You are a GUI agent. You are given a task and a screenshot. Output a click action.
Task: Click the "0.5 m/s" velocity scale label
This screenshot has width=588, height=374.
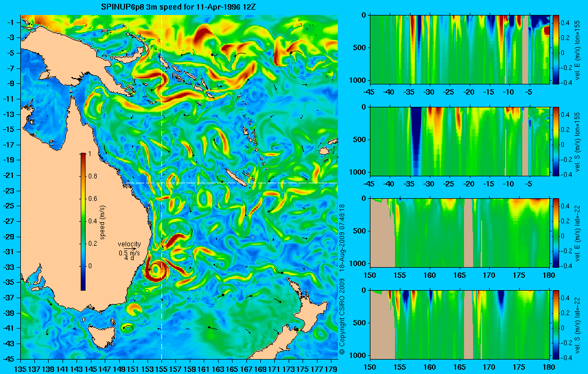129,253
